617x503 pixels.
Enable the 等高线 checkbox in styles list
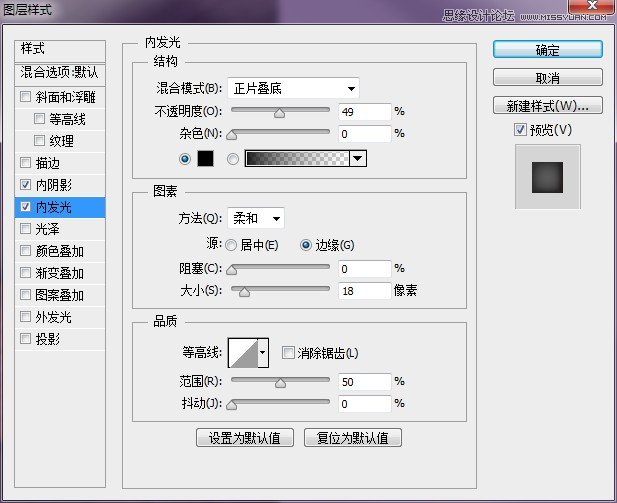click(39, 118)
